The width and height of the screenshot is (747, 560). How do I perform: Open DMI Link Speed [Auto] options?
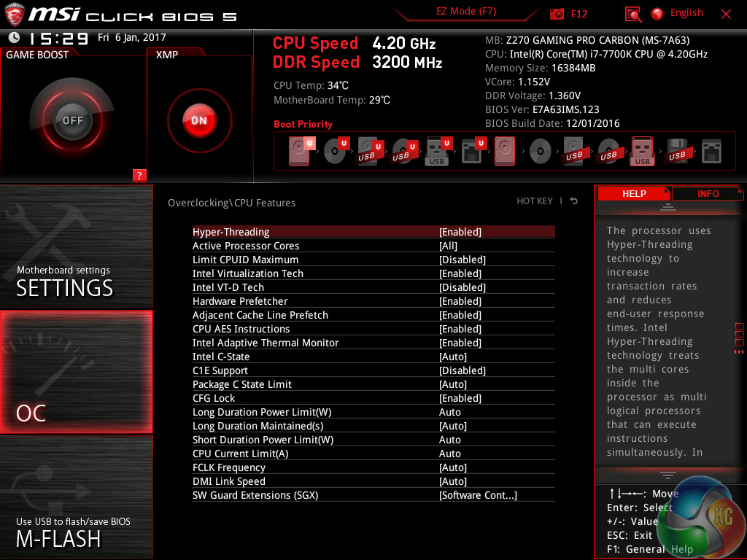coord(453,481)
